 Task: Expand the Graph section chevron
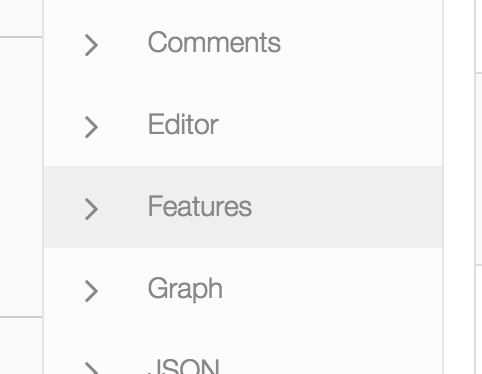click(x=91, y=291)
